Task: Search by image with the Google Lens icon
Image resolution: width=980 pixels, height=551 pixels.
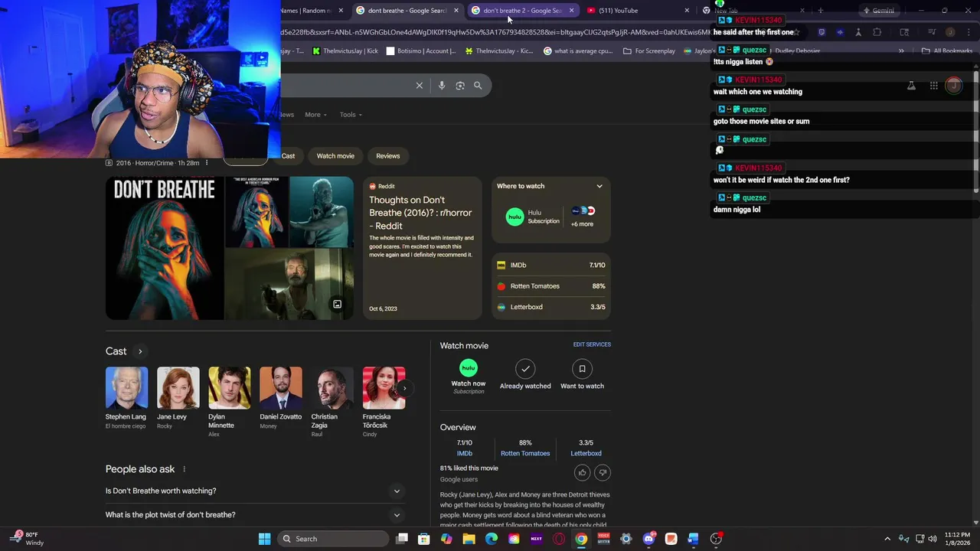Action: [x=460, y=86]
